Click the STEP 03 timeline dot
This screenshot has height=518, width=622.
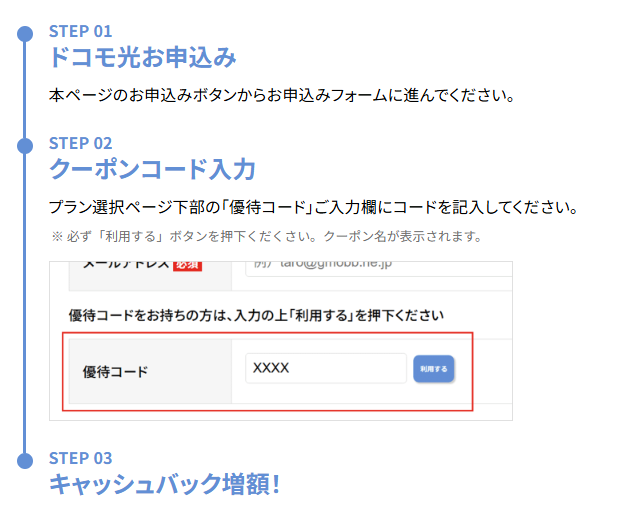(25, 460)
